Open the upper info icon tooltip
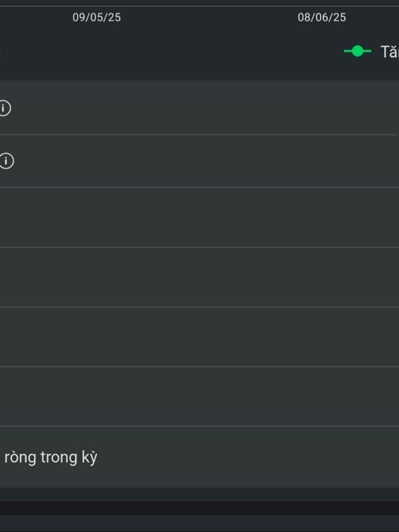Screen dimensions: 399x532 coord(5,108)
